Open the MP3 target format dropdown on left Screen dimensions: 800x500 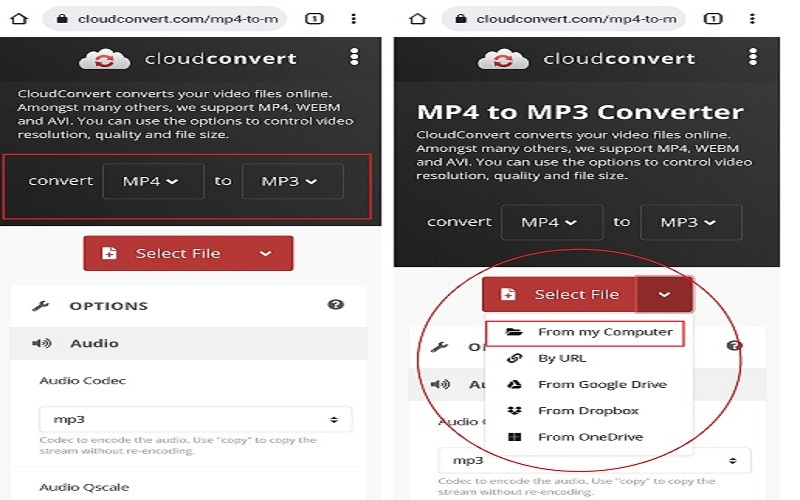[292, 181]
